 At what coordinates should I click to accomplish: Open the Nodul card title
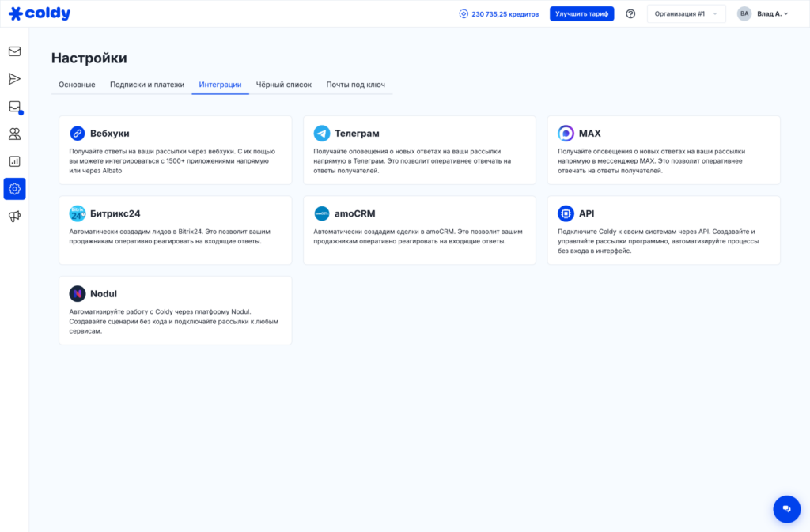(x=104, y=293)
